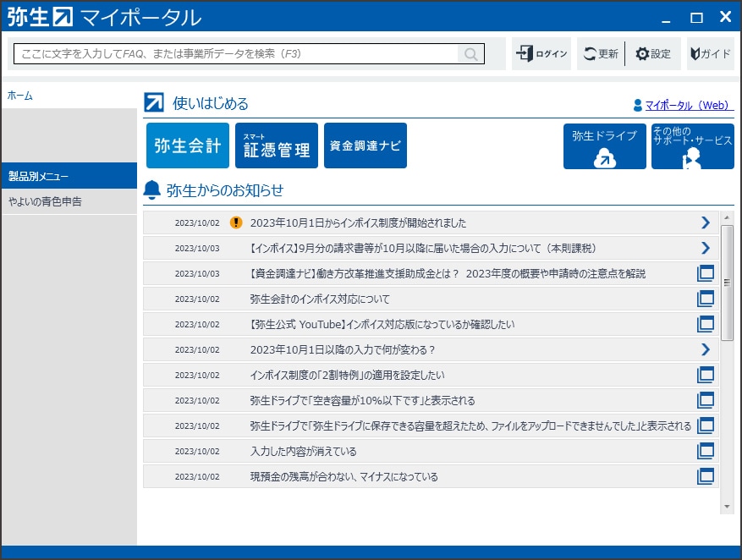Image resolution: width=742 pixels, height=560 pixels.
Task: Click the ログイン button
Action: coord(541,54)
